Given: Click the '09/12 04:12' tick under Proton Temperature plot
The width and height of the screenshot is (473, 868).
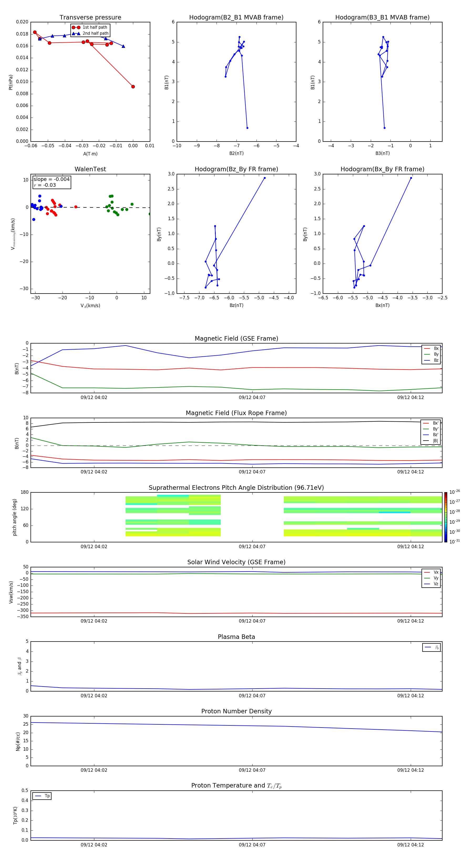Looking at the screenshot, I should click(411, 845).
